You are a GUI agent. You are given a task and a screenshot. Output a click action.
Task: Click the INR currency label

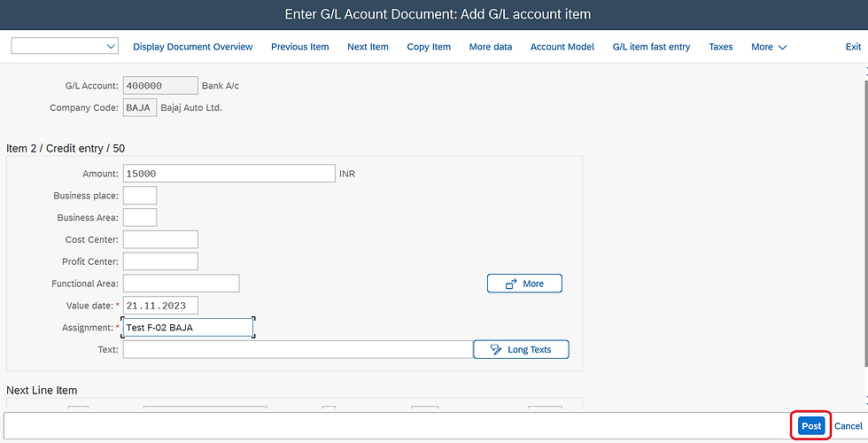(347, 174)
